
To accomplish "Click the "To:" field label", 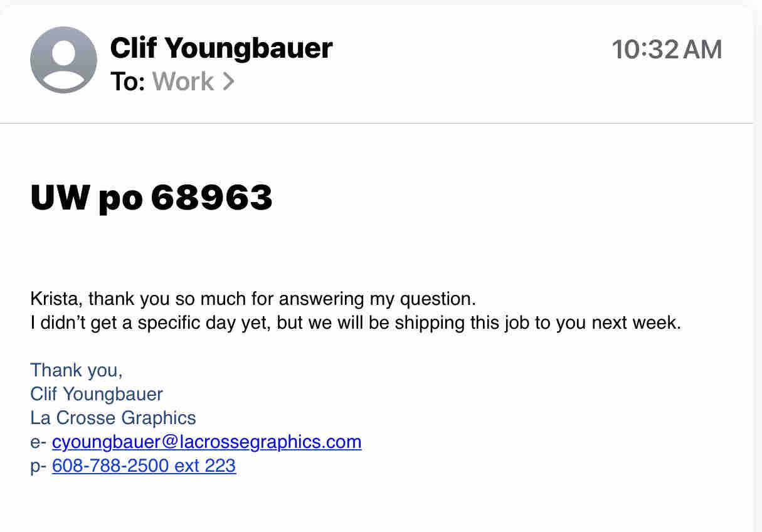I will pyautogui.click(x=128, y=82).
